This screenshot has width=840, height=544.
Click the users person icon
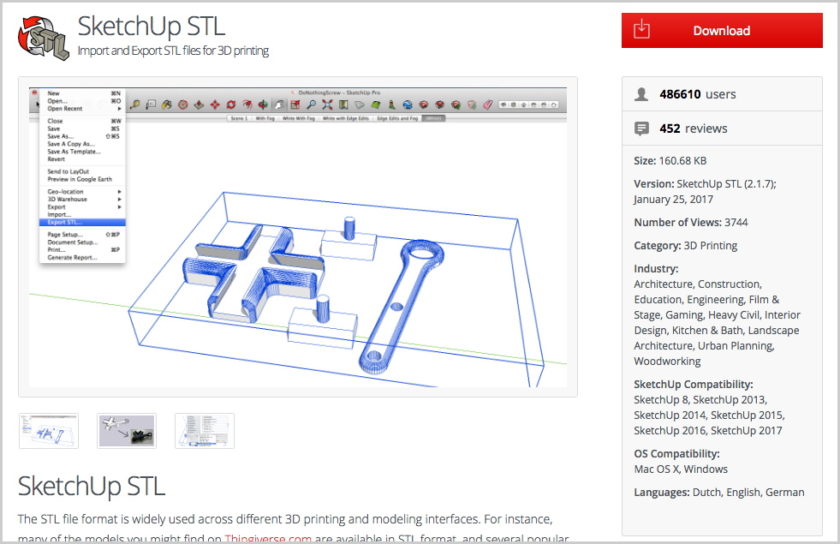(x=641, y=94)
